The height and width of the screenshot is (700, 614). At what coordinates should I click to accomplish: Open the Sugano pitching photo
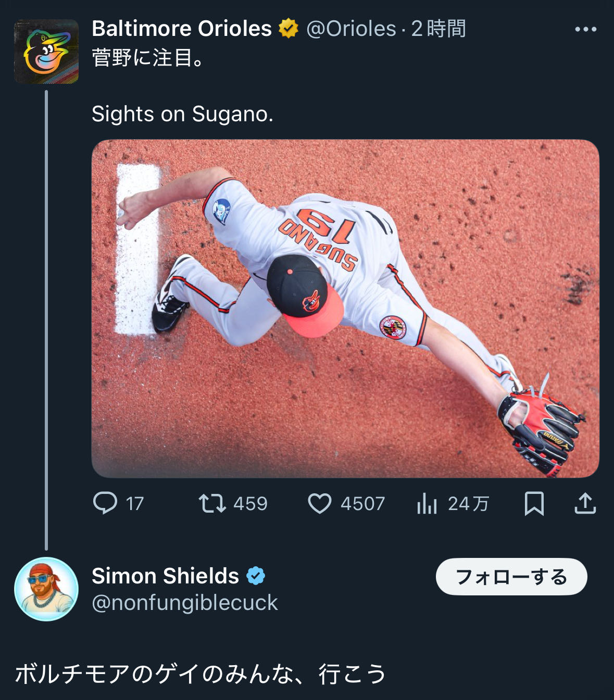point(345,308)
